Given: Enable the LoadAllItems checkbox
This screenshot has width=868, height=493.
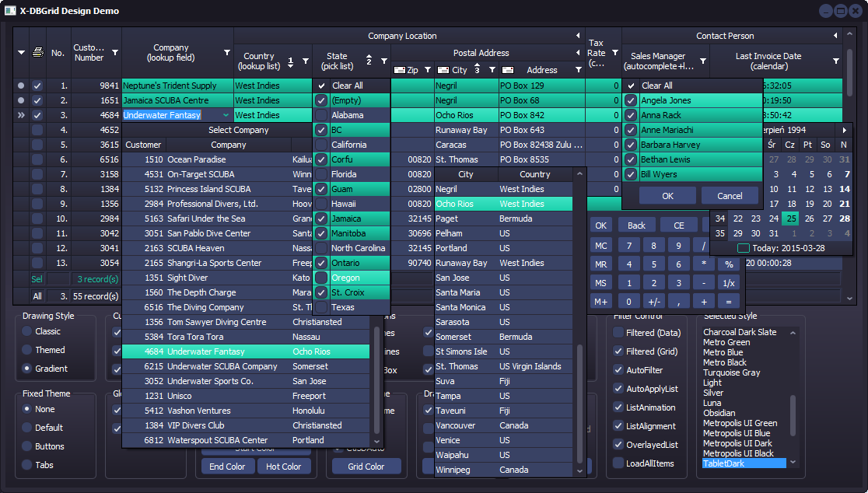Looking at the screenshot, I should click(618, 463).
